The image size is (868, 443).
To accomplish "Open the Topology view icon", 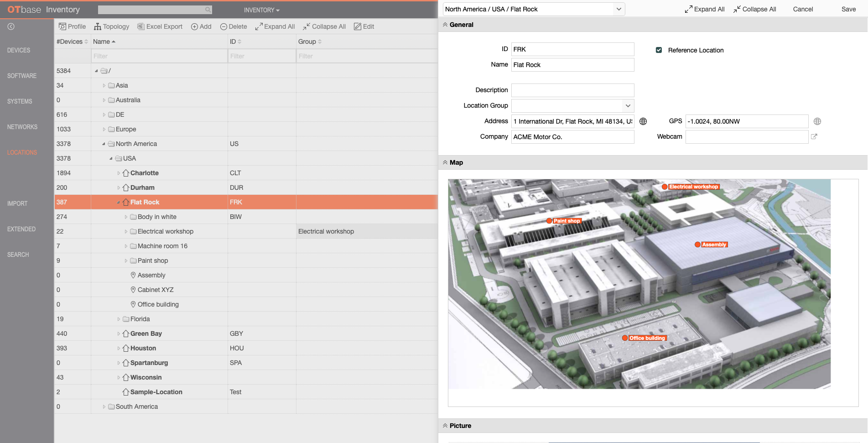I will tap(98, 26).
